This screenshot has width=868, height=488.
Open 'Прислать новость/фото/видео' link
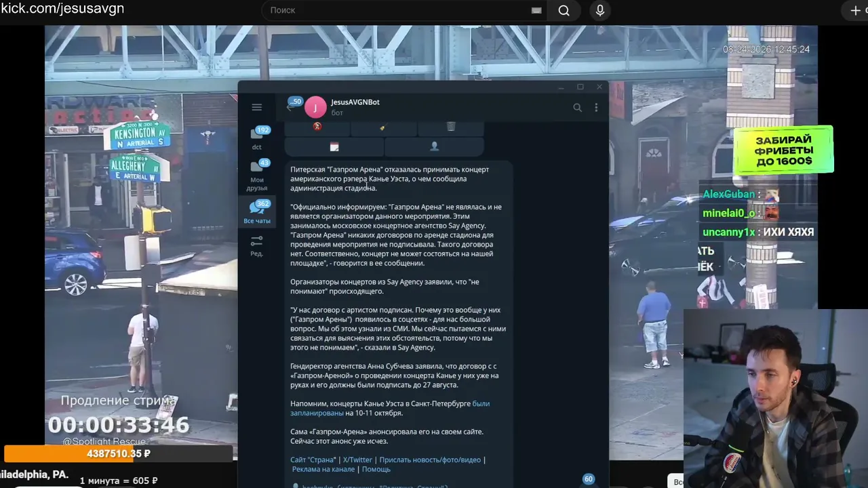tap(430, 460)
